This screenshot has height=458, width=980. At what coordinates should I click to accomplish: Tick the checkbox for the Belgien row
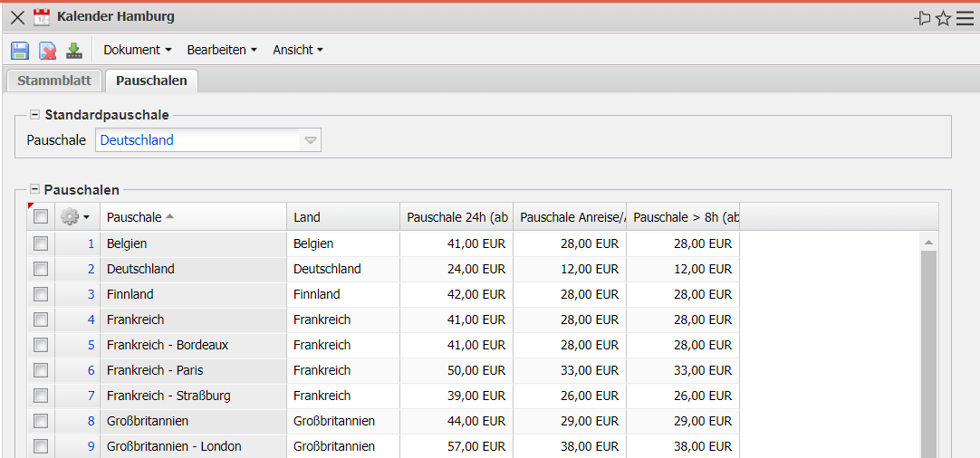[x=41, y=243]
